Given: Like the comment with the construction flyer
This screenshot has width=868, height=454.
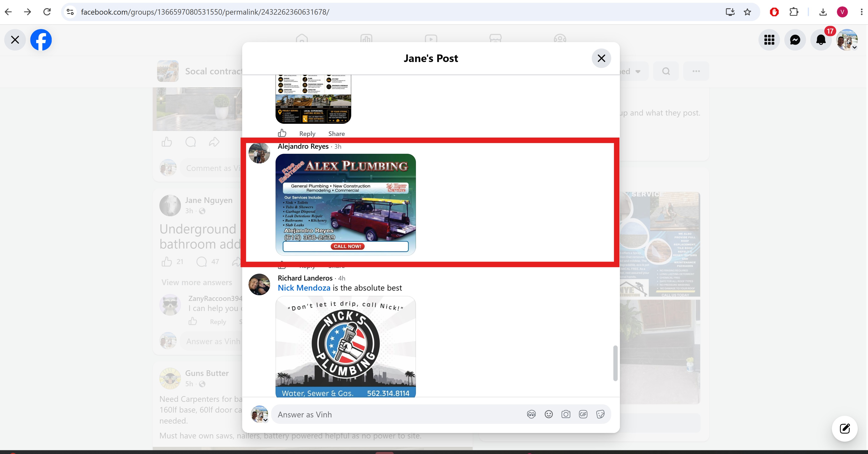Looking at the screenshot, I should 282,133.
